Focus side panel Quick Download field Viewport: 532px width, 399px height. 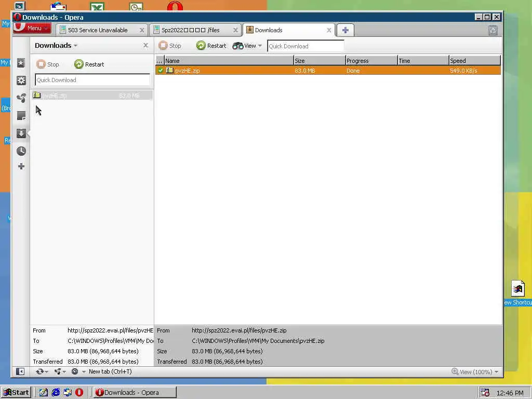92,80
